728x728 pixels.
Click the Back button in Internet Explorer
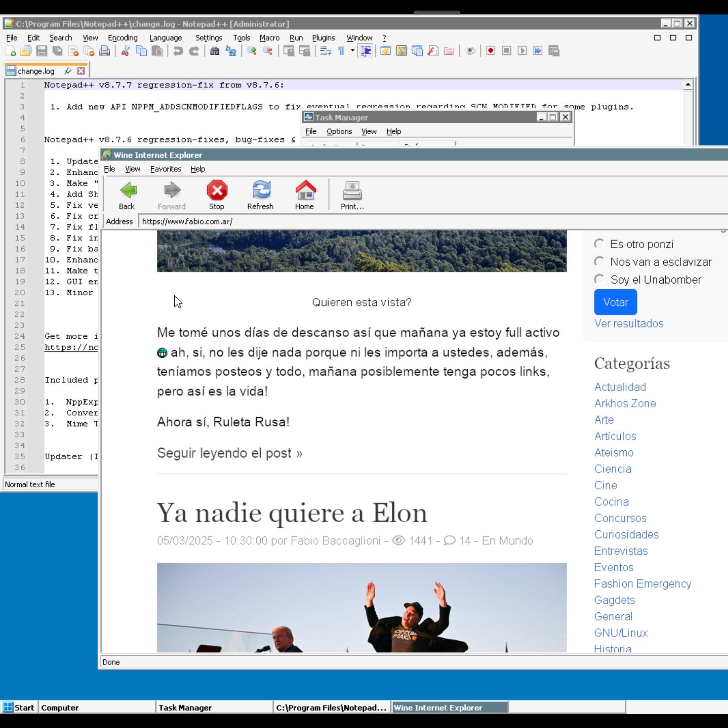tap(127, 195)
